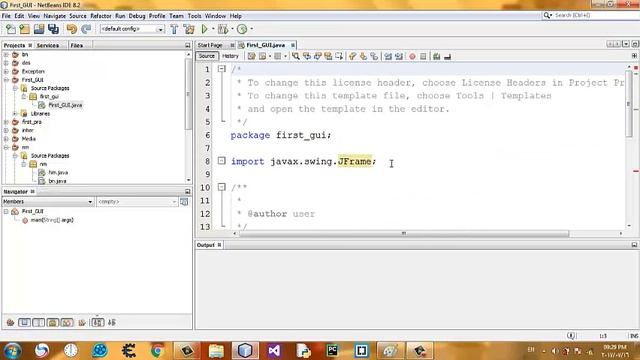Select First_GUI.java in Projects tree
The image size is (640, 360).
(x=65, y=105)
